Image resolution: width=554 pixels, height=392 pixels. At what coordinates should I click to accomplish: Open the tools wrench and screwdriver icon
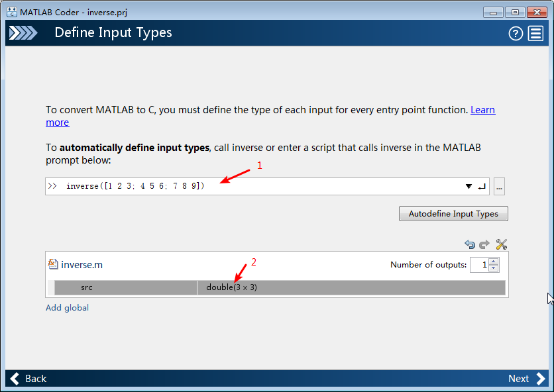(x=502, y=244)
